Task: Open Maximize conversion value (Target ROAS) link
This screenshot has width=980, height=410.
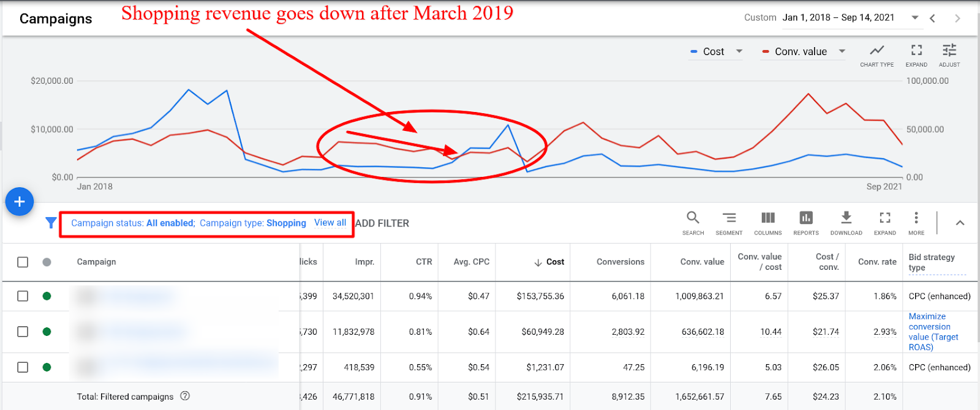Action: 933,332
